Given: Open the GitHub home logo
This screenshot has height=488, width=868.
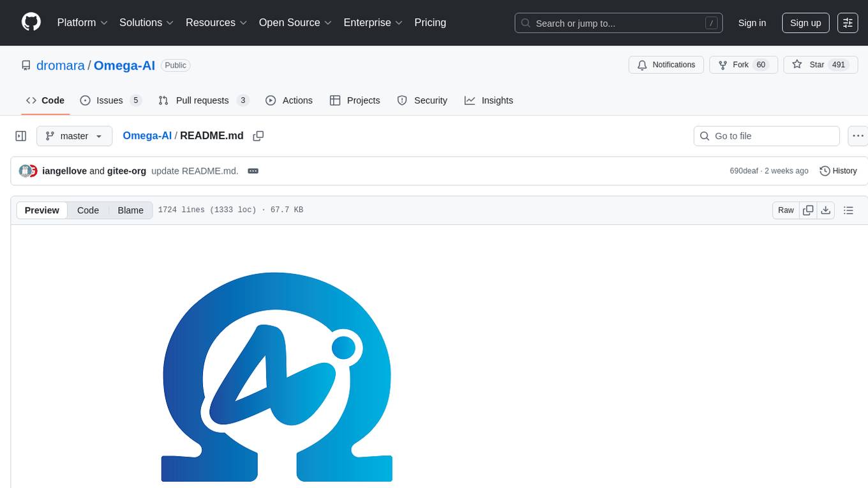Looking at the screenshot, I should pos(31,22).
